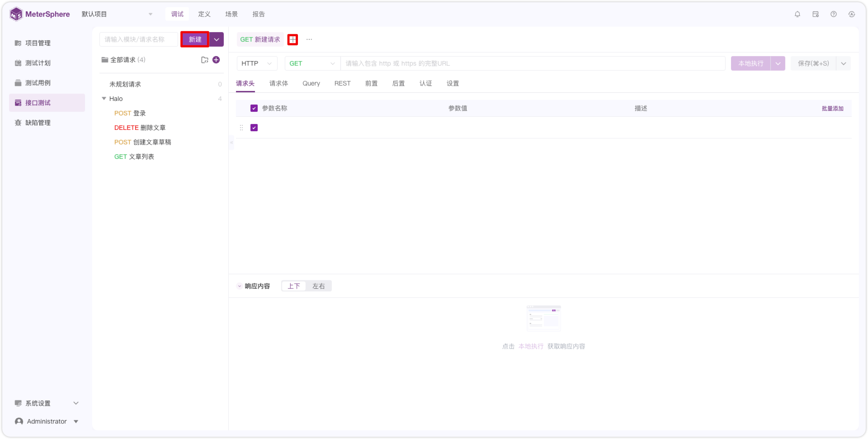Open the dropdown arrow beside 保存
This screenshot has width=868, height=439.
tap(844, 63)
